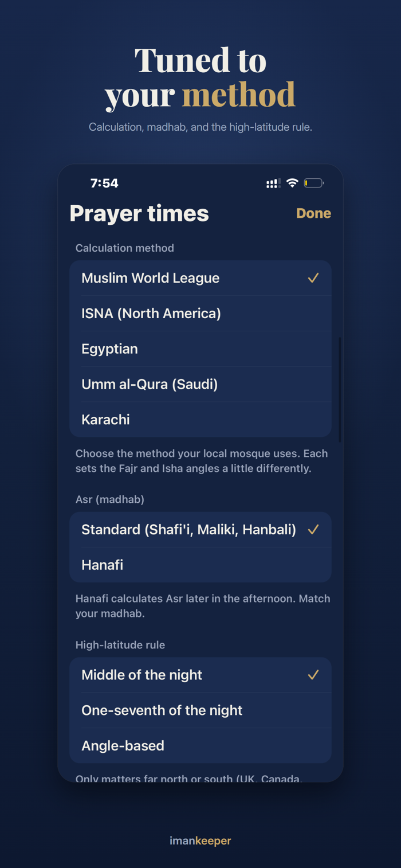
Task: Tap the cellular signal bars icon
Action: click(x=273, y=183)
